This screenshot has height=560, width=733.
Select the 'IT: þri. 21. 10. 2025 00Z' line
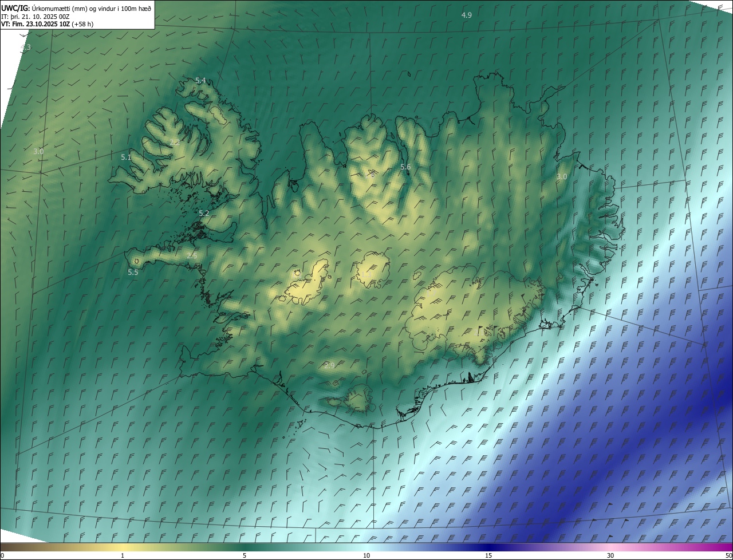click(x=36, y=17)
